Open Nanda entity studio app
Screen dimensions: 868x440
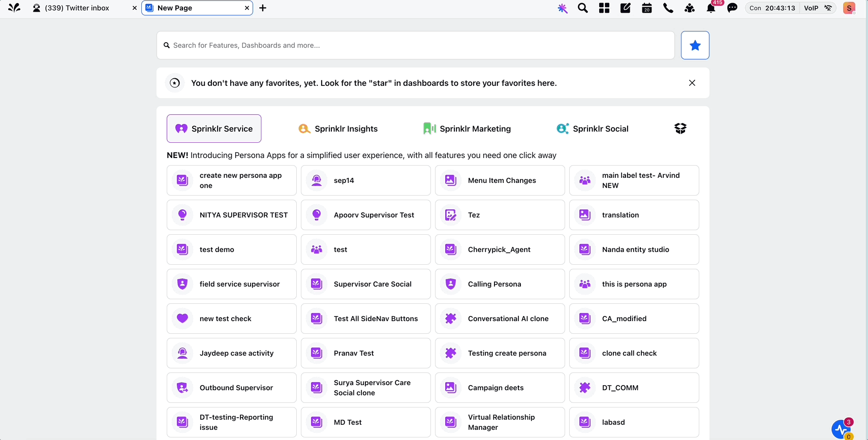click(634, 249)
